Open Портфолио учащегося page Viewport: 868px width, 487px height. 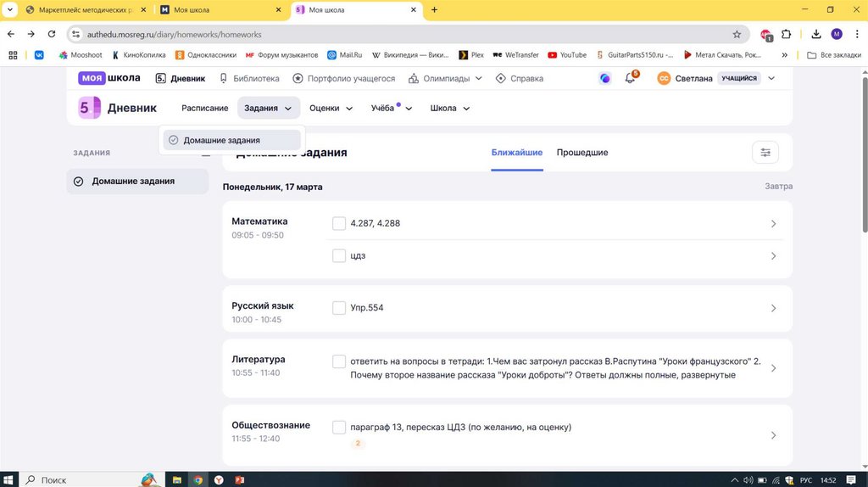point(344,79)
